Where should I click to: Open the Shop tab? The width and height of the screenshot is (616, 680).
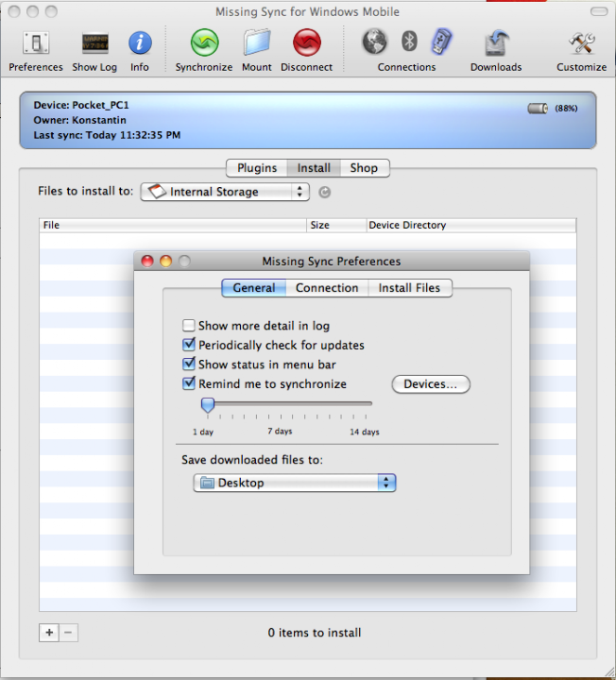[x=364, y=168]
